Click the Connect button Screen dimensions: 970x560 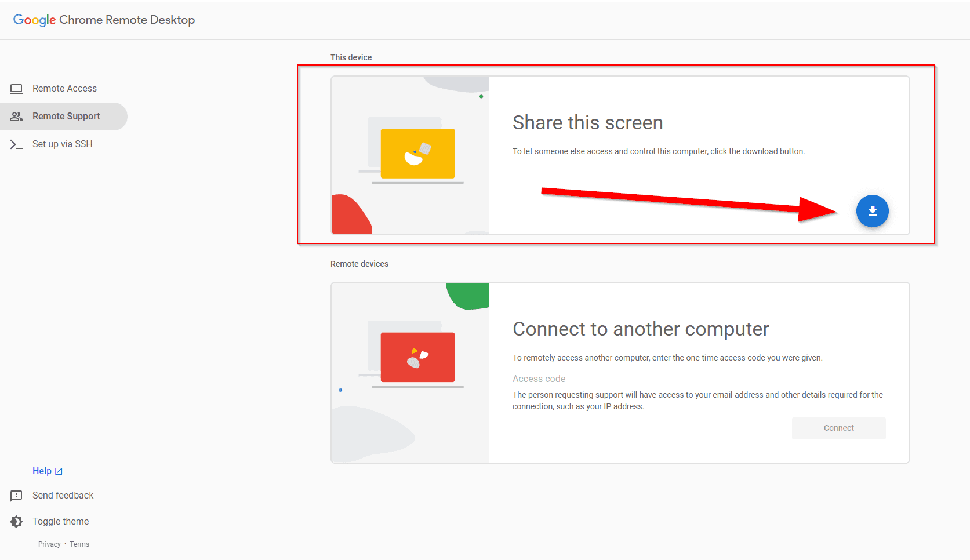[x=838, y=428]
